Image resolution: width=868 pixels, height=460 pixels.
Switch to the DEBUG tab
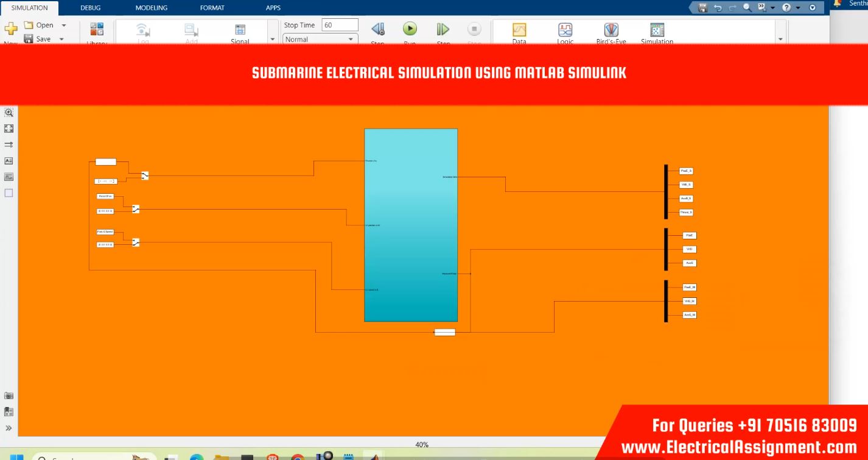(91, 8)
